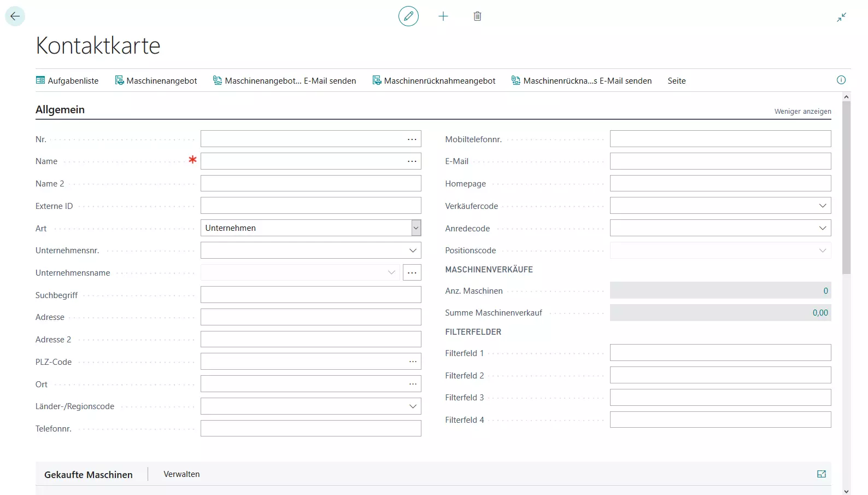This screenshot has width=868, height=495.
Task: Open the Seite menu
Action: pyautogui.click(x=677, y=80)
